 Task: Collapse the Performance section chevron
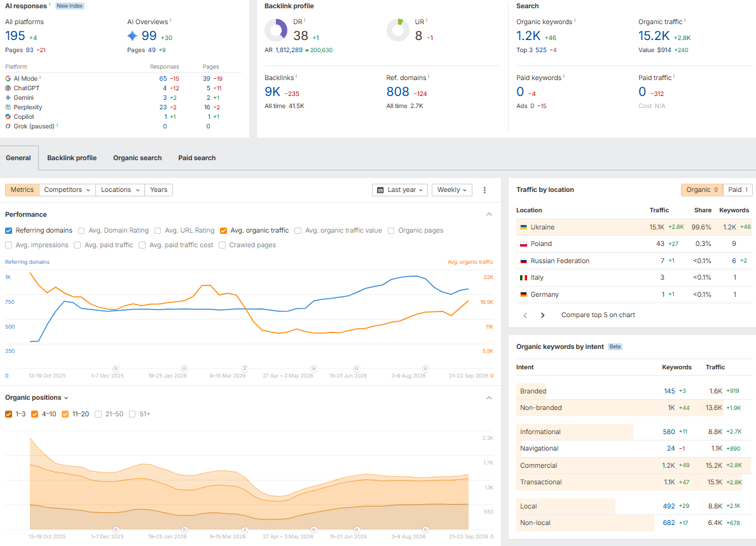[489, 214]
